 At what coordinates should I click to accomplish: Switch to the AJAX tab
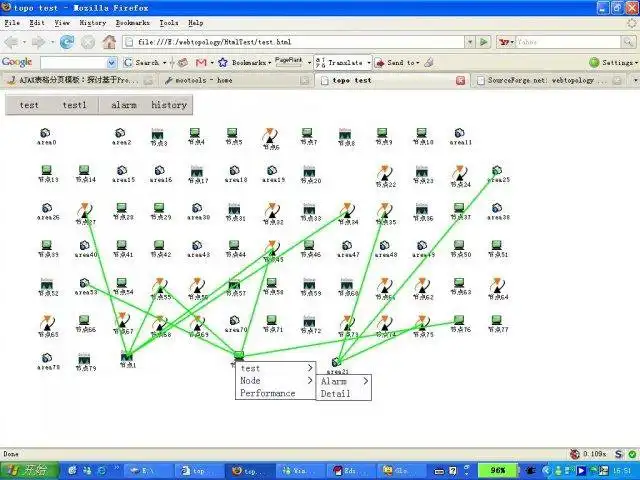pos(79,80)
